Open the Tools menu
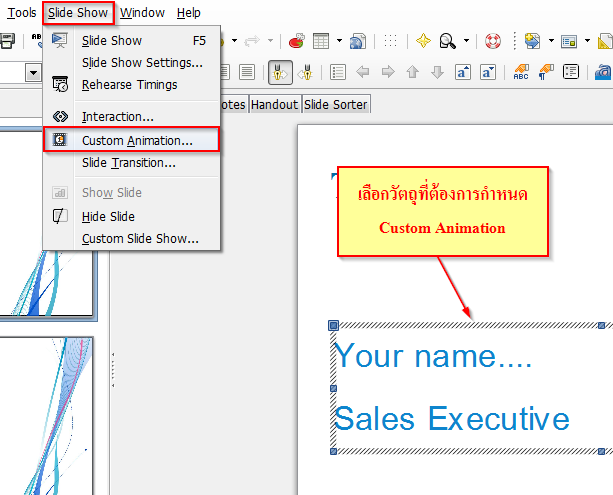This screenshot has width=613, height=495. [x=22, y=13]
